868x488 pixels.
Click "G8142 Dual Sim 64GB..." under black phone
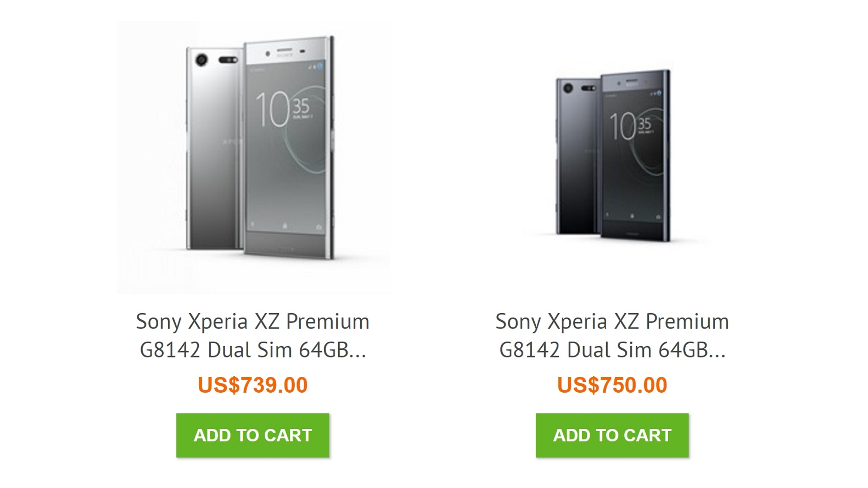[612, 350]
